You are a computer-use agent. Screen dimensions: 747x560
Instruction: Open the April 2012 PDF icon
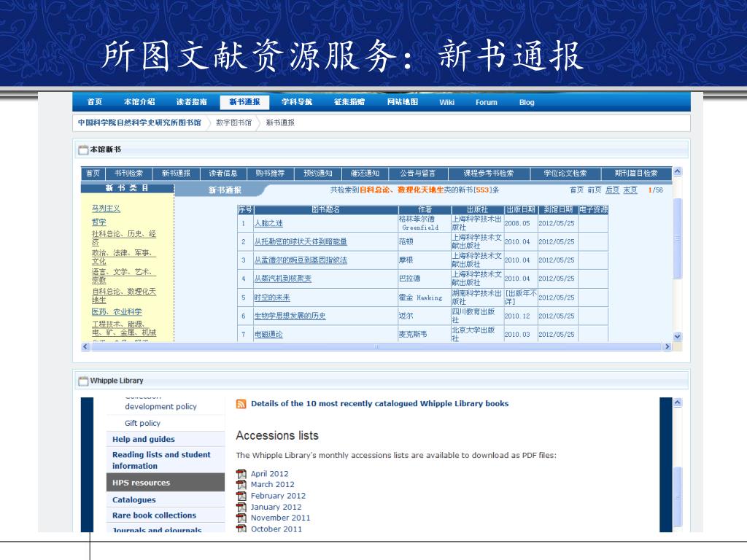[241, 474]
